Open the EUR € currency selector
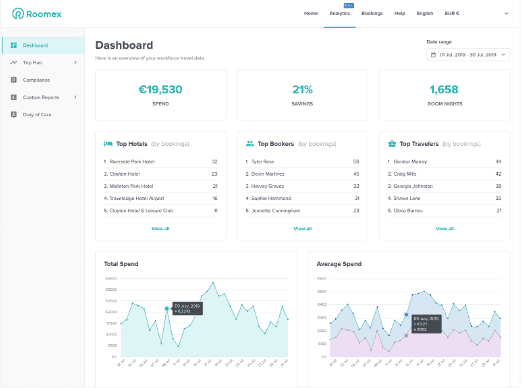 [x=452, y=13]
